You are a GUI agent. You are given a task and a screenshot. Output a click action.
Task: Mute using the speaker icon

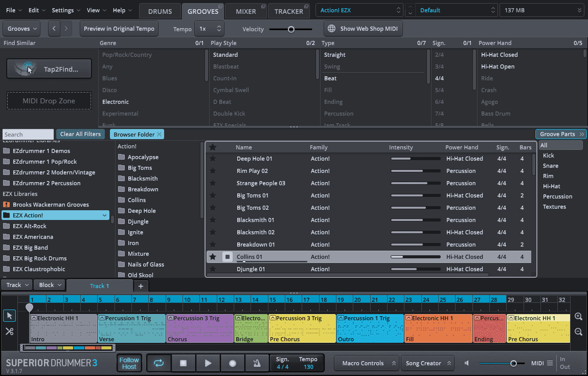tap(467, 363)
